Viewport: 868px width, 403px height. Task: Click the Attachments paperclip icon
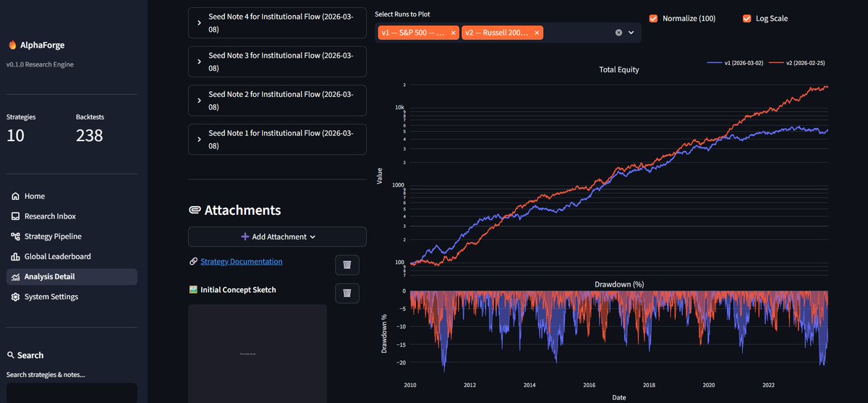coord(195,210)
